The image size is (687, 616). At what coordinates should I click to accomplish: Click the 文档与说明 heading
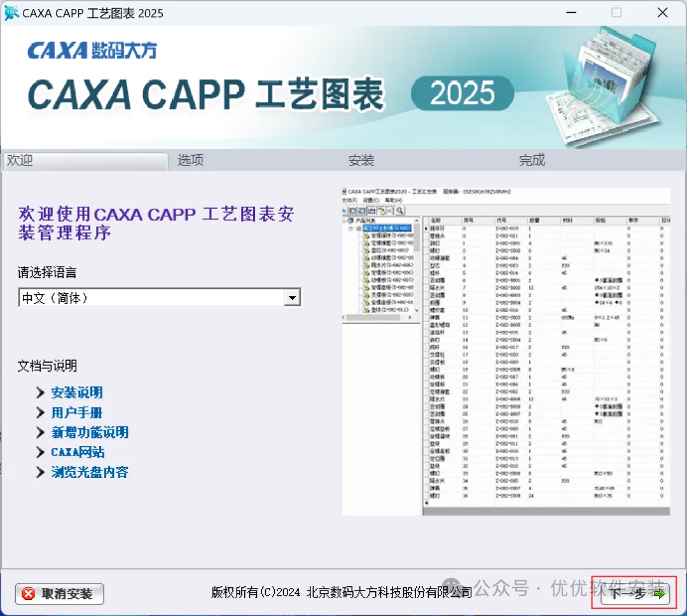(47, 366)
